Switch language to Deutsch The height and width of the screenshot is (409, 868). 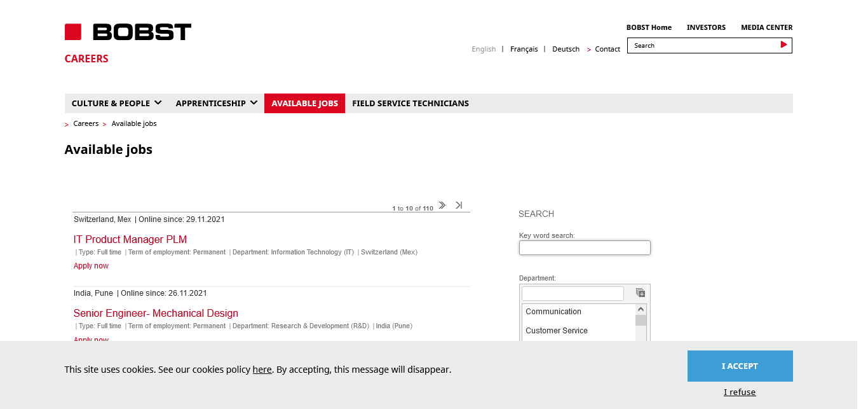click(x=566, y=49)
